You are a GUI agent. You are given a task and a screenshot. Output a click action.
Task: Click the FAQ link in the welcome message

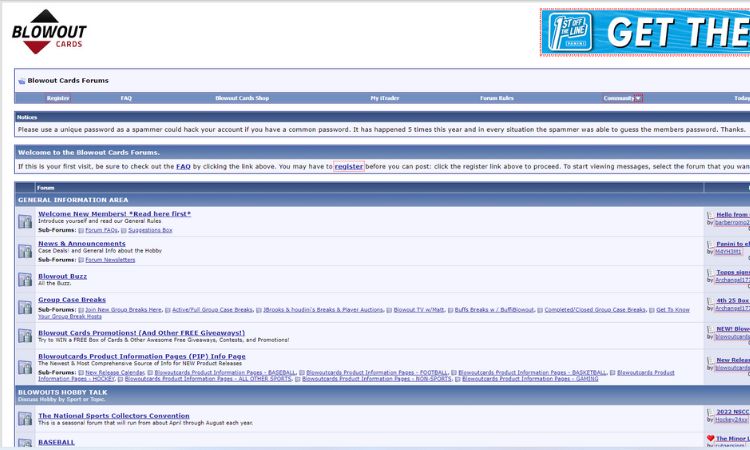point(183,166)
